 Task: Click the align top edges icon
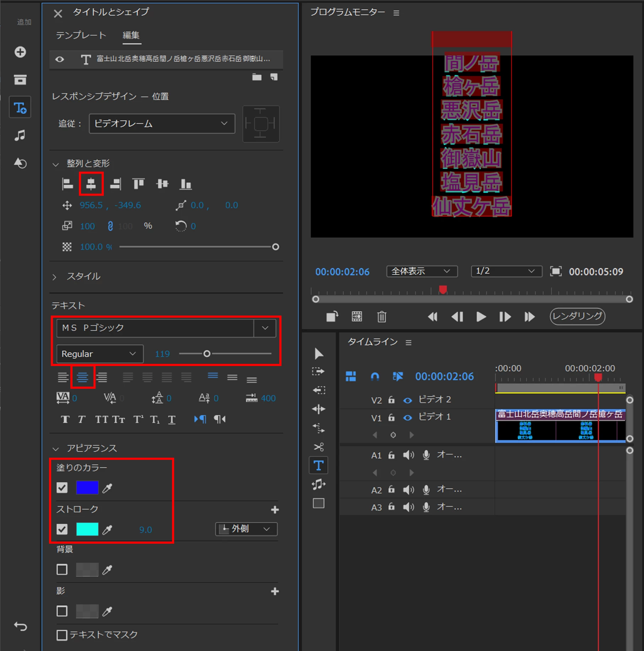click(138, 184)
